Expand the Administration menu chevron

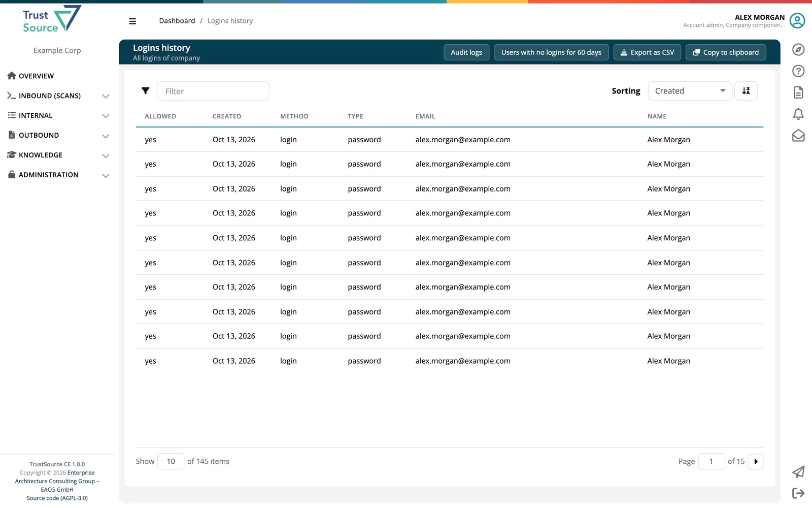click(106, 175)
